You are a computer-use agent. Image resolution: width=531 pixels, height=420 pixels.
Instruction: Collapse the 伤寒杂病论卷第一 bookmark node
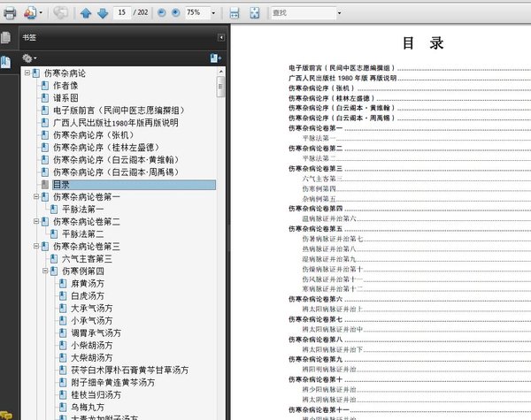click(x=36, y=196)
